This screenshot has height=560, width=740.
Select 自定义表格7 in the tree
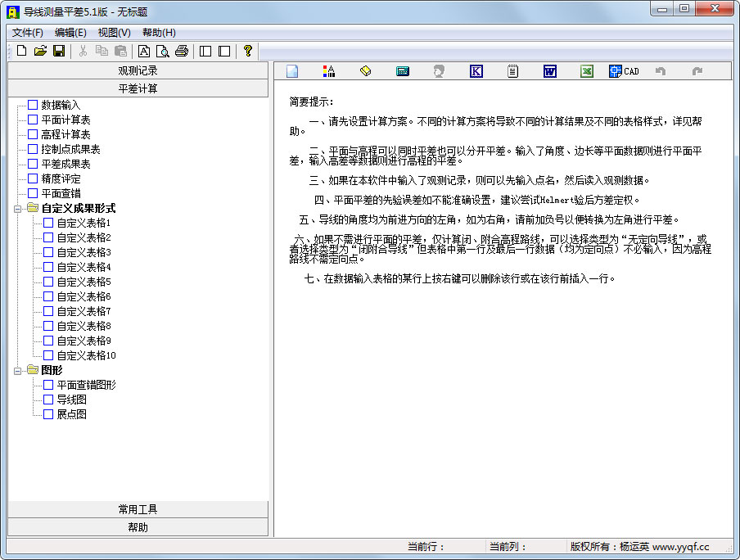(84, 311)
